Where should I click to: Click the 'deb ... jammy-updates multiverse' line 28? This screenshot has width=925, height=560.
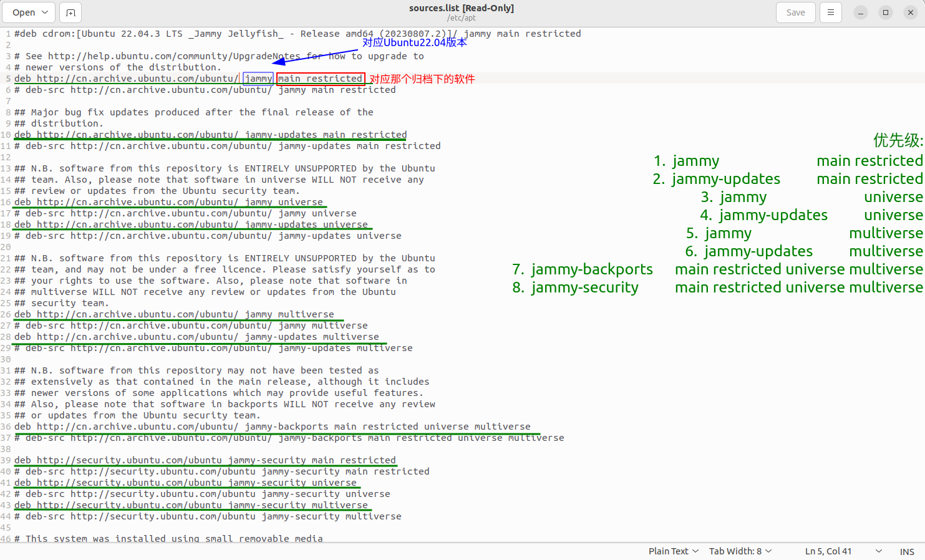pyautogui.click(x=196, y=337)
